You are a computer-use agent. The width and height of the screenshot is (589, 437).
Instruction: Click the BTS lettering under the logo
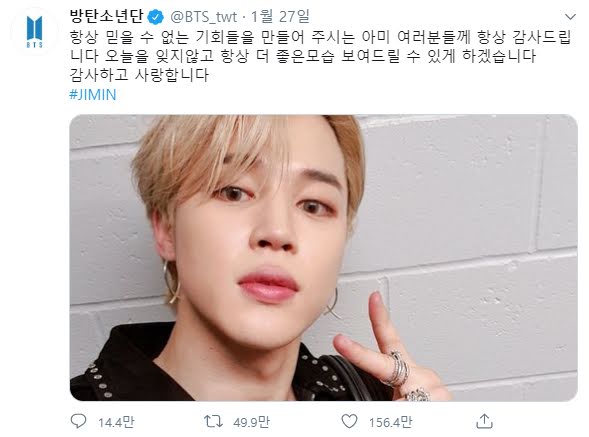pos(35,45)
